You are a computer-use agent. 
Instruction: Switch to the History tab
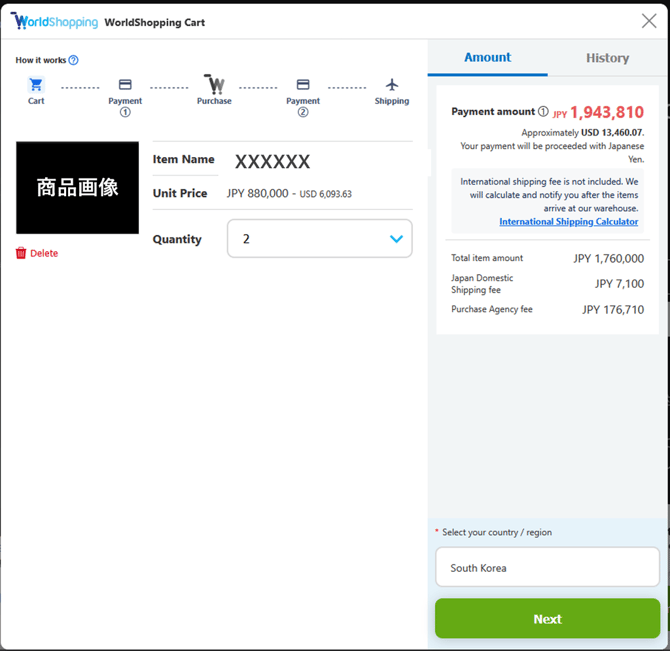pos(607,58)
